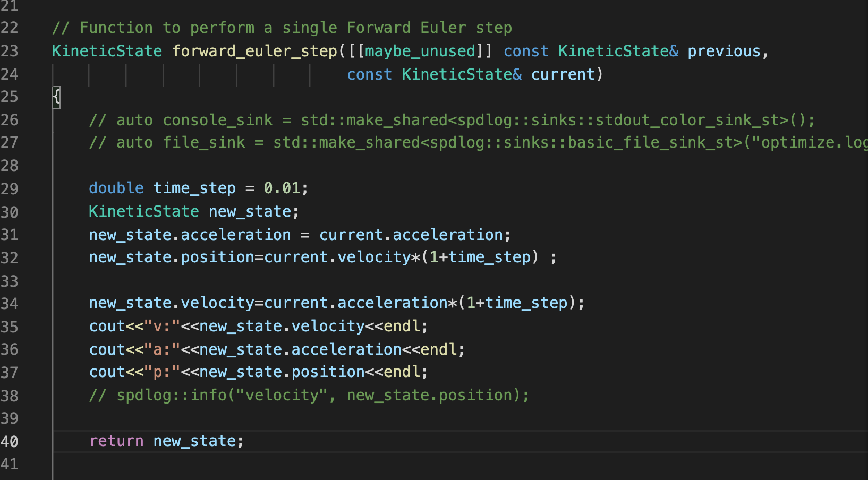Click the spdlog::info commented line
Viewport: 868px width, 480px height.
[309, 396]
